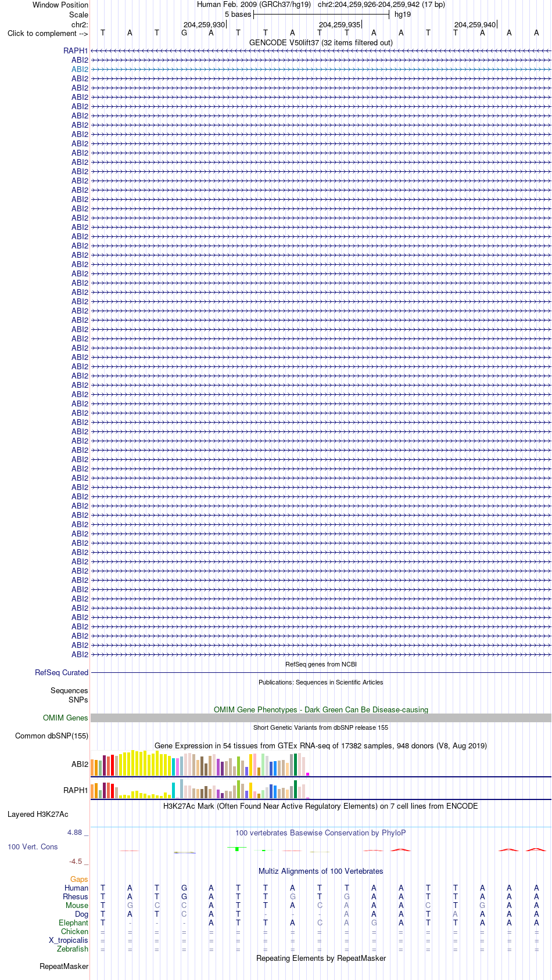
Task: Open 'Short Genetic Variants from dbSNP release 155' title
Action: click(x=321, y=727)
